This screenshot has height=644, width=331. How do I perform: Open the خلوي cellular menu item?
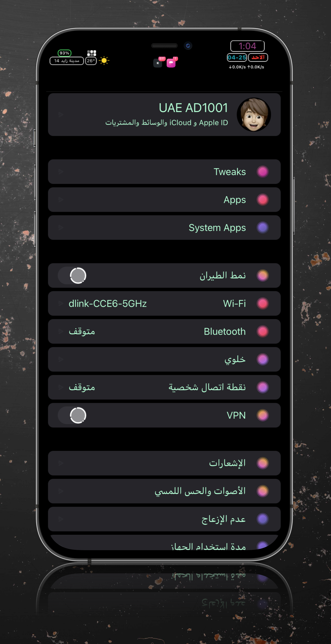(164, 360)
